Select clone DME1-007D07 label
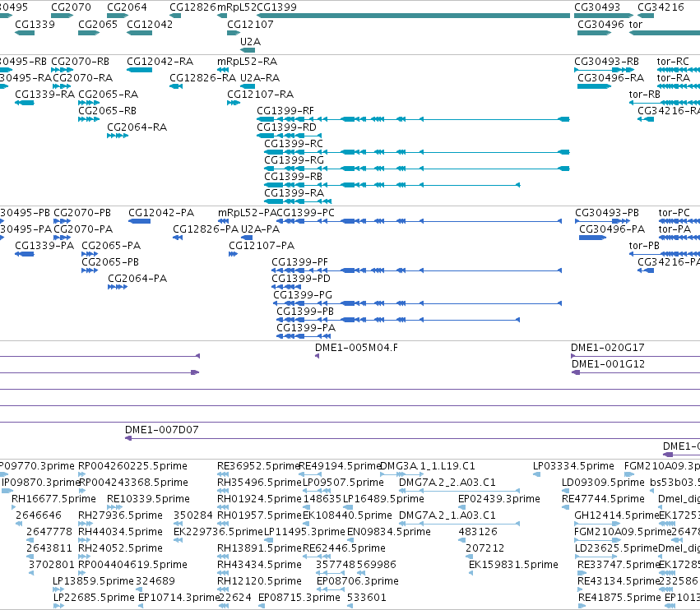The image size is (700, 610). (161, 430)
